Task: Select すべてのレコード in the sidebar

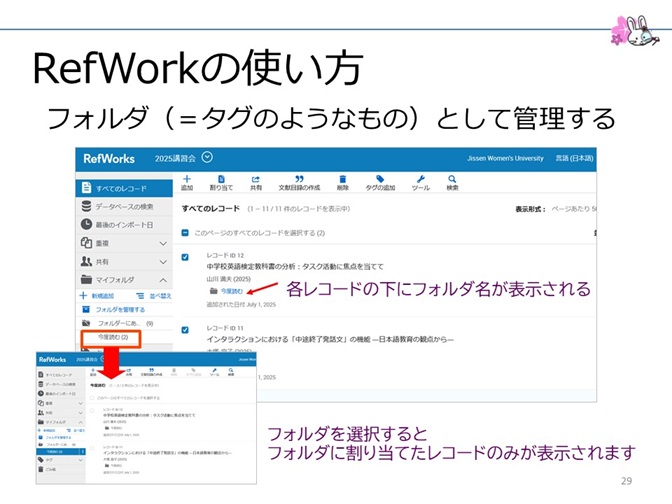Action: click(x=121, y=187)
